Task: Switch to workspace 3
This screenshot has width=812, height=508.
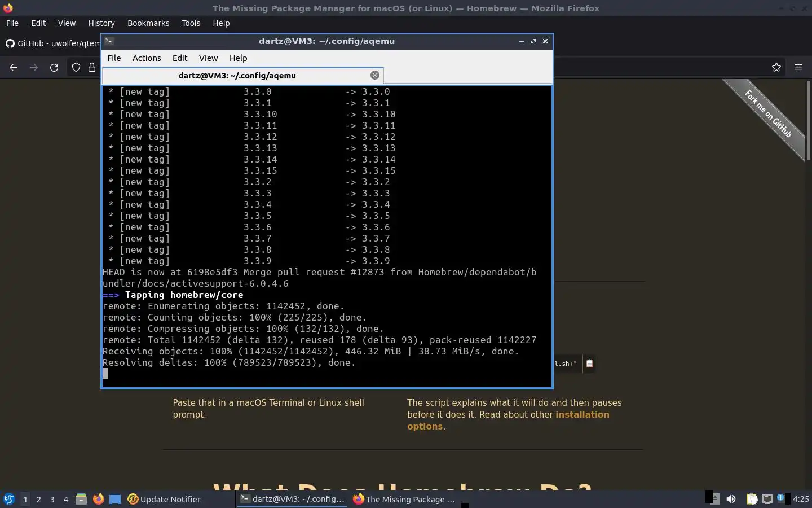Action: pos(52,499)
